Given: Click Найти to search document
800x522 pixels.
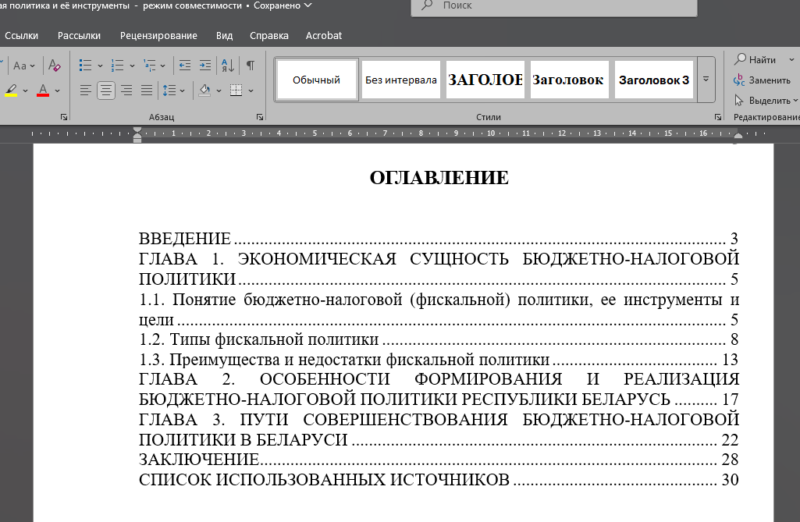Looking at the screenshot, I should click(756, 60).
